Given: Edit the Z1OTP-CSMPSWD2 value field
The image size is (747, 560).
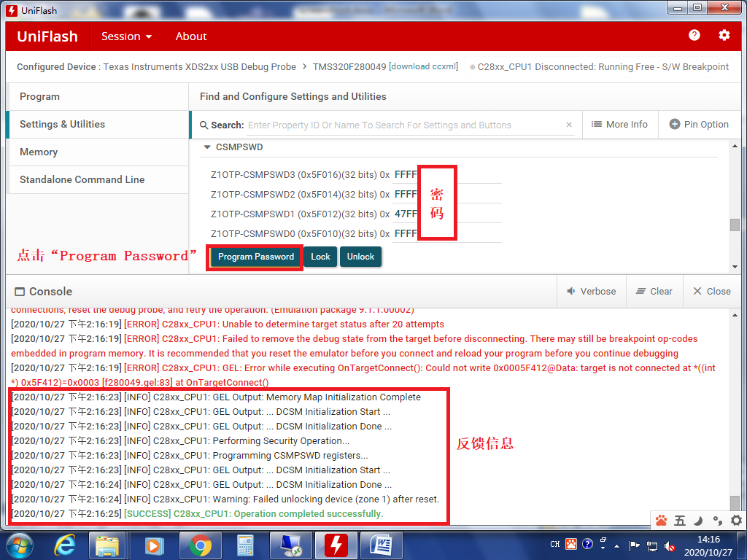Looking at the screenshot, I should [x=447, y=194].
